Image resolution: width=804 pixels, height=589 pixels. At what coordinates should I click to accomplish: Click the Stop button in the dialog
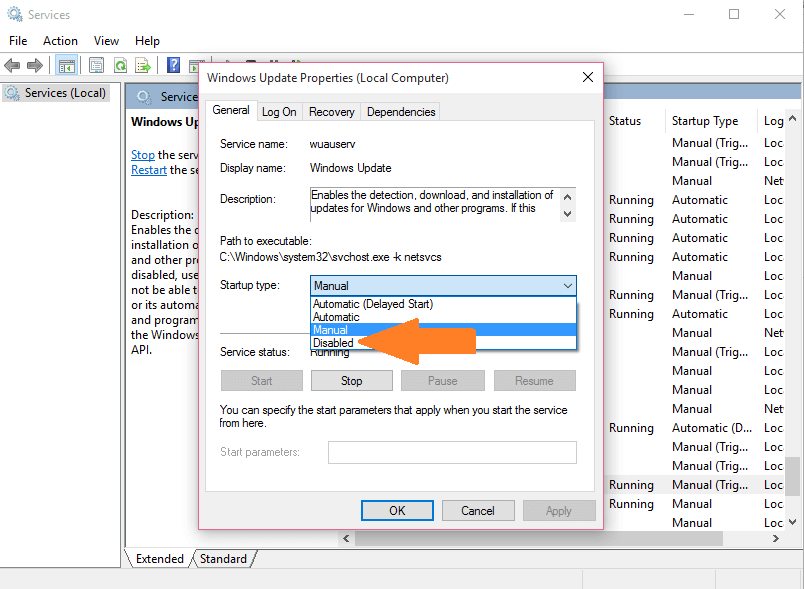352,381
